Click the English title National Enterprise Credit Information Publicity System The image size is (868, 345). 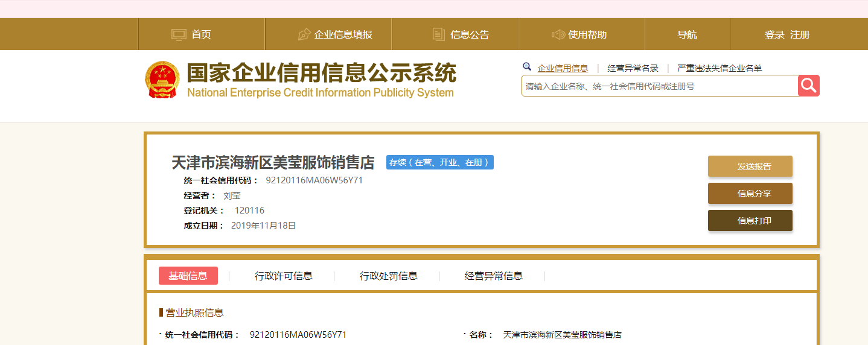coord(321,93)
